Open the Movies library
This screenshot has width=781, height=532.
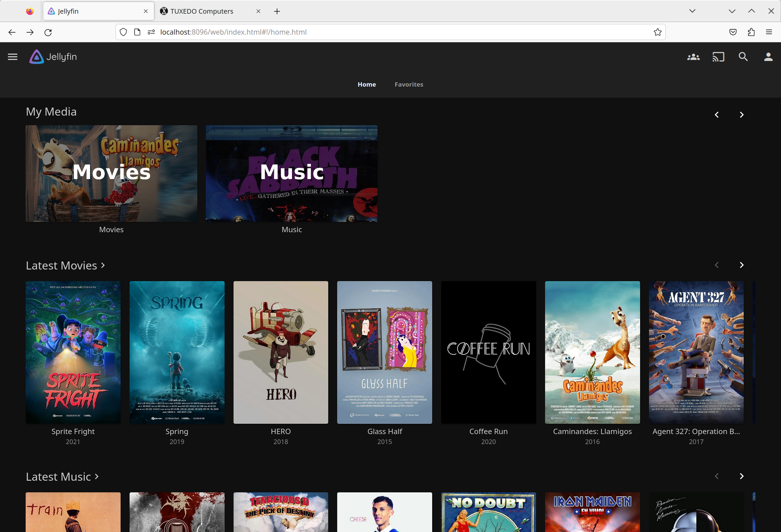[x=111, y=174]
